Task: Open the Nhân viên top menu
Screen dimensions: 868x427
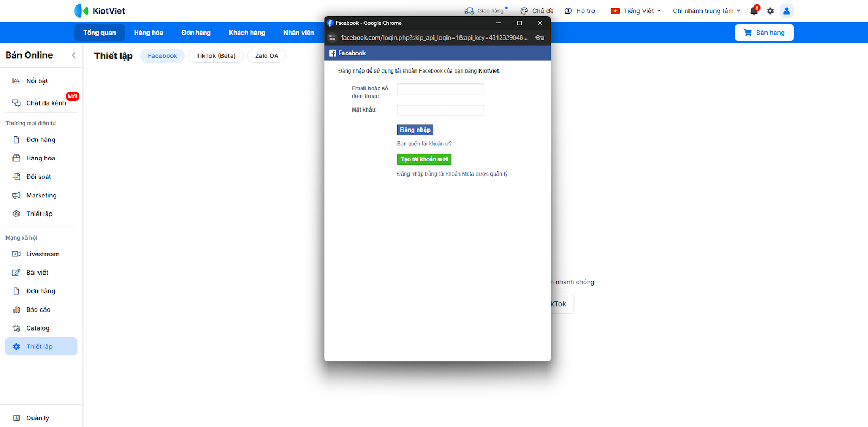Action: point(298,33)
